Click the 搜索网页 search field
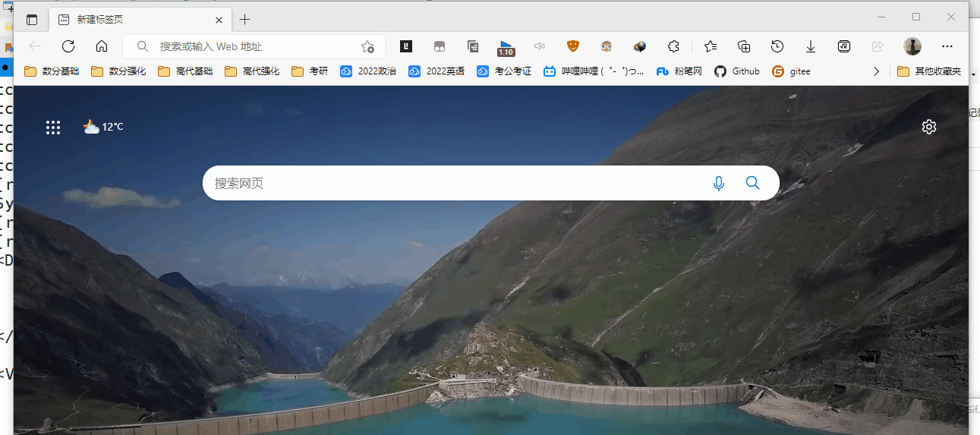Viewport: 980px width, 435px height. click(455, 183)
